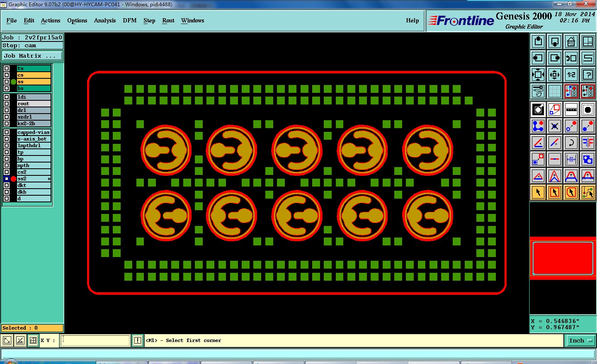This screenshot has width=597, height=364.
Task: Open the Actions menu
Action: (51, 20)
